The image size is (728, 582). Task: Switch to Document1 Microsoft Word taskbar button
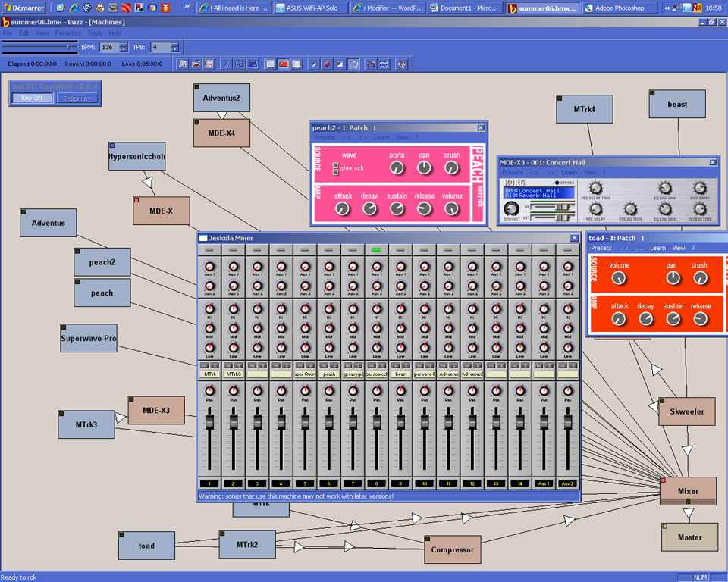tap(465, 8)
